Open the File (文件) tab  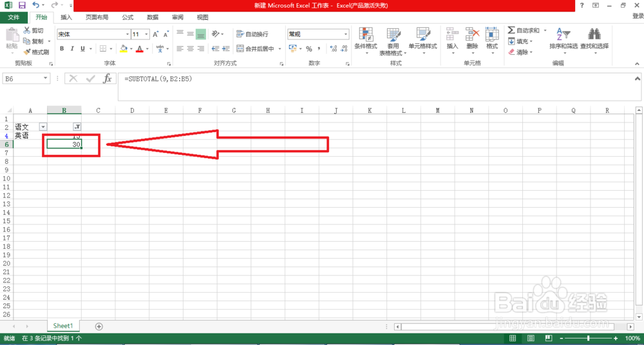point(14,17)
